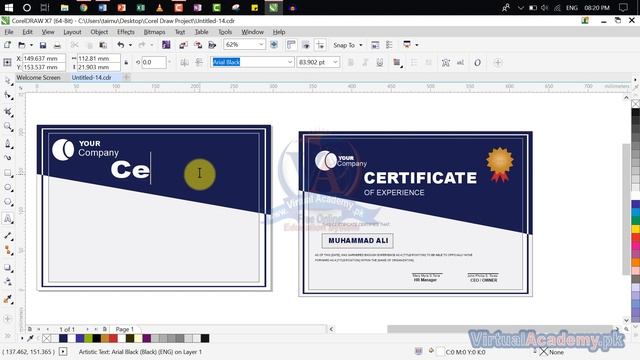This screenshot has width=640, height=360.
Task: Toggle the Underline text button
Action: tap(380, 62)
